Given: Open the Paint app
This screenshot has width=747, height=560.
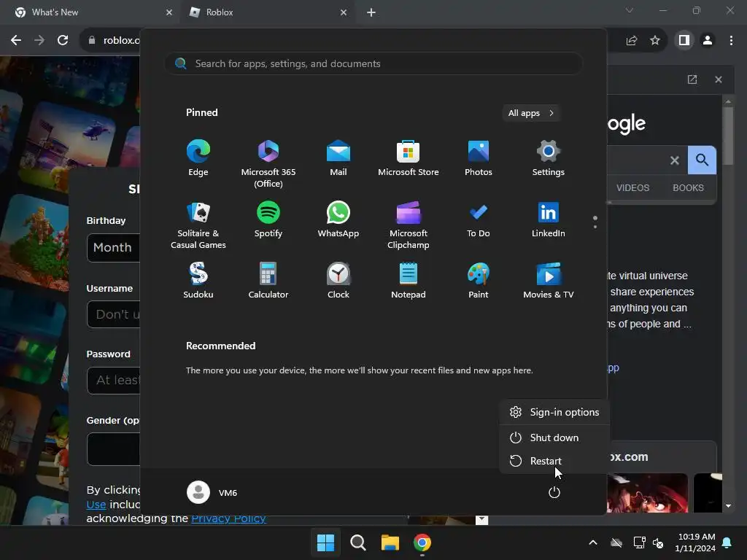Looking at the screenshot, I should point(479,281).
